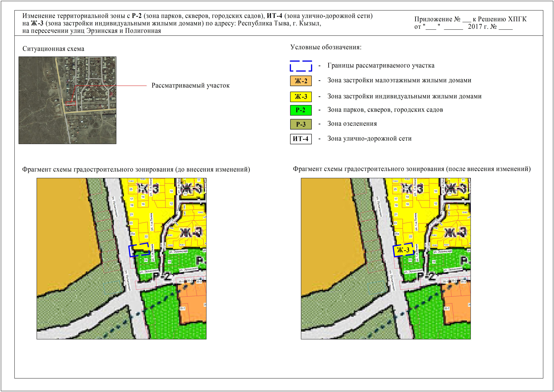Click lot 35-7 on the after map
The image size is (554, 392).
[447, 308]
